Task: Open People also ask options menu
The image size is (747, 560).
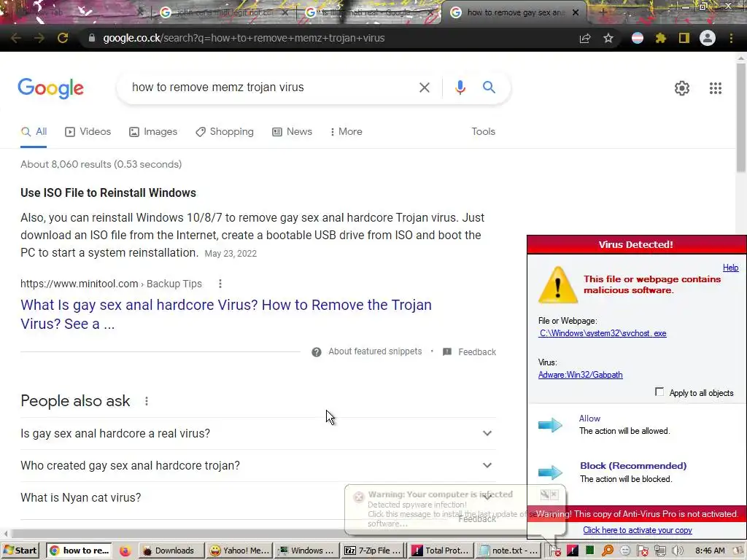Action: [x=147, y=402]
